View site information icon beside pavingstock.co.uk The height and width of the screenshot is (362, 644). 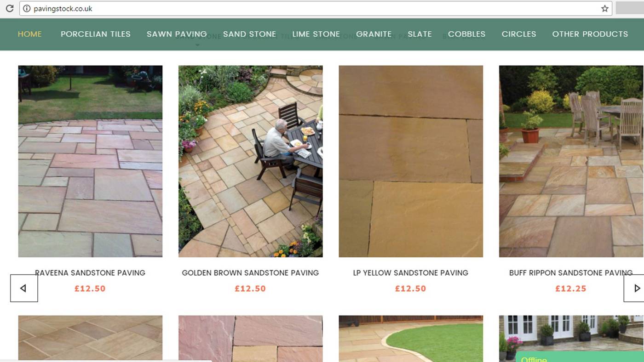coord(26,8)
